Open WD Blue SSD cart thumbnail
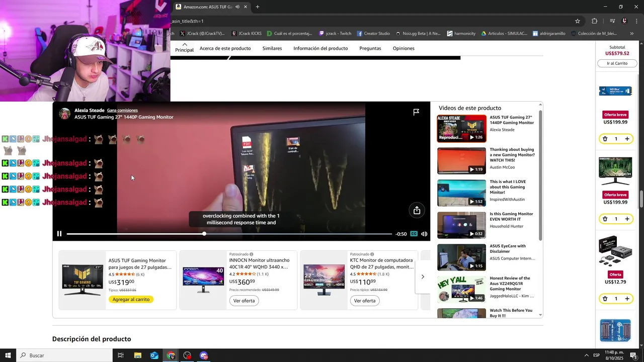 point(615,91)
